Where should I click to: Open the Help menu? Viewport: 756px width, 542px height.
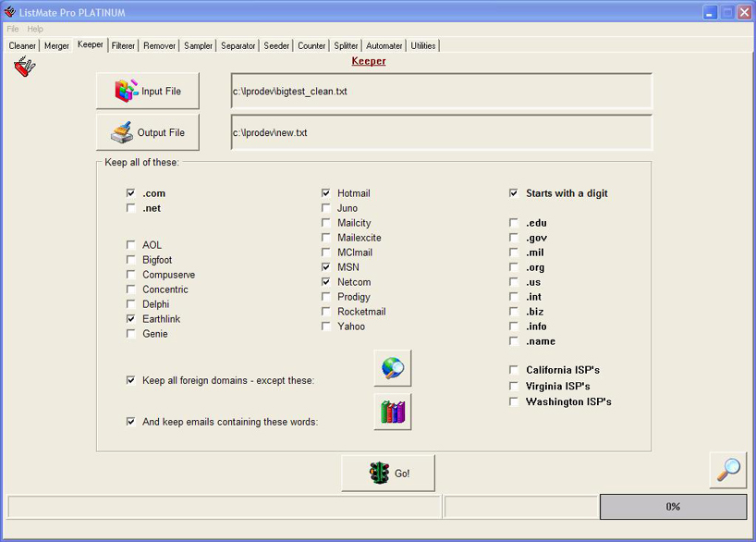coord(35,29)
